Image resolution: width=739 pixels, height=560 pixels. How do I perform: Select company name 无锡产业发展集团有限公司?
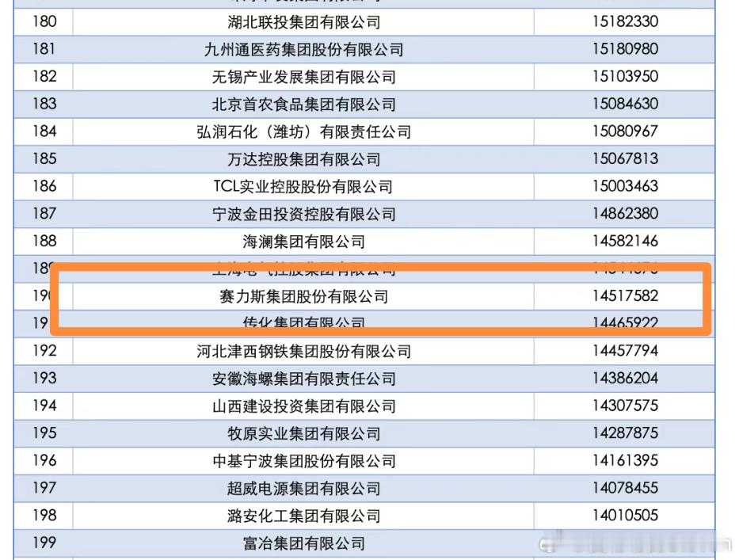coord(304,77)
